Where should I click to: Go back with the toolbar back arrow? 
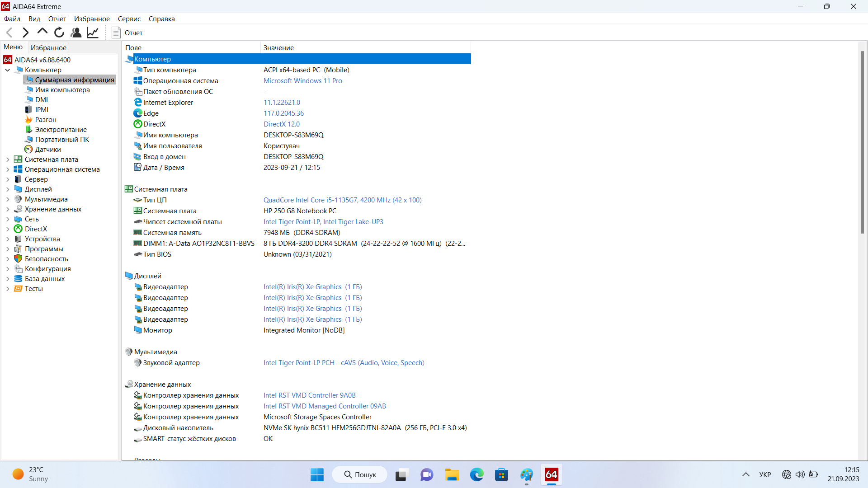pyautogui.click(x=9, y=33)
